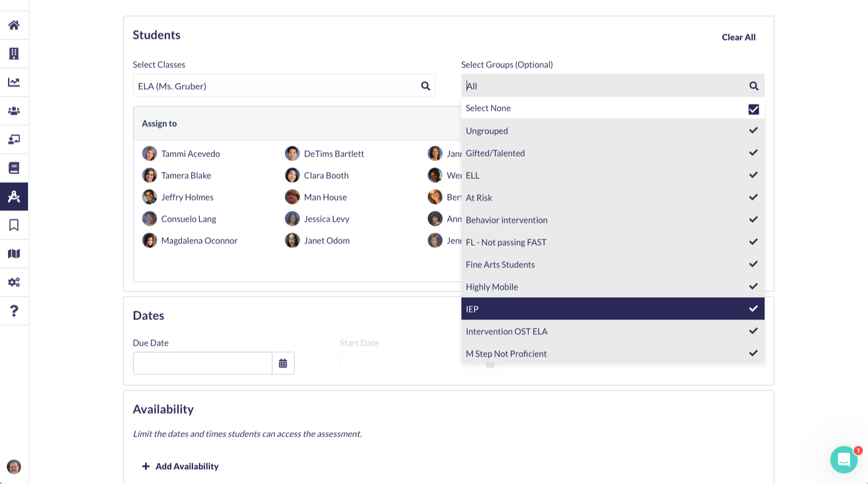
Task: Open the Home dashboard icon in sidebar
Action: coord(14,25)
